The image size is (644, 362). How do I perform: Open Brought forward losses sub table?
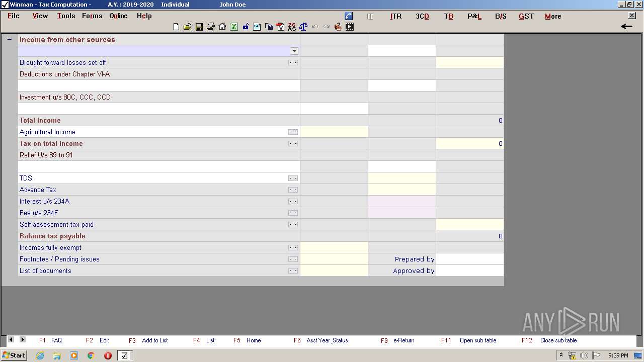point(293,63)
